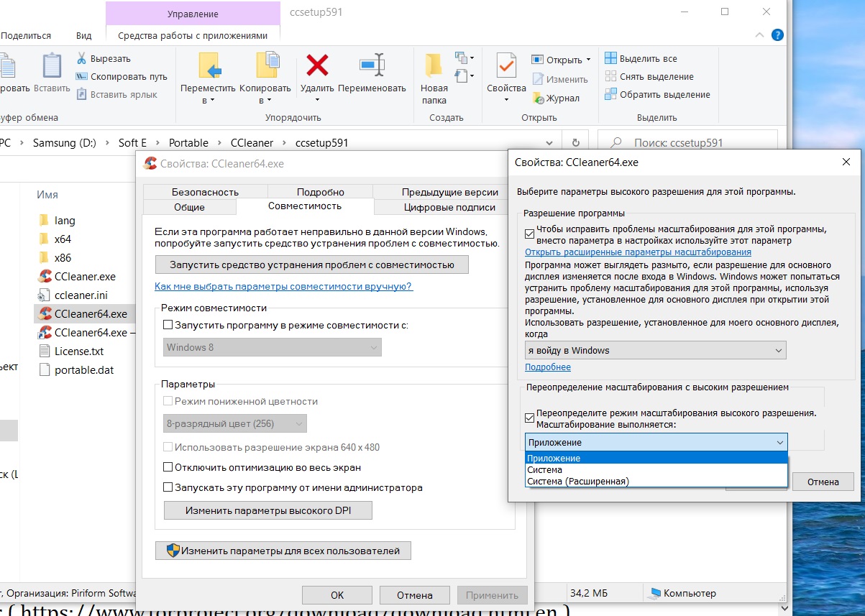This screenshot has height=616, width=865.
Task: Switch to the Безопасность tab
Action: pos(205,192)
